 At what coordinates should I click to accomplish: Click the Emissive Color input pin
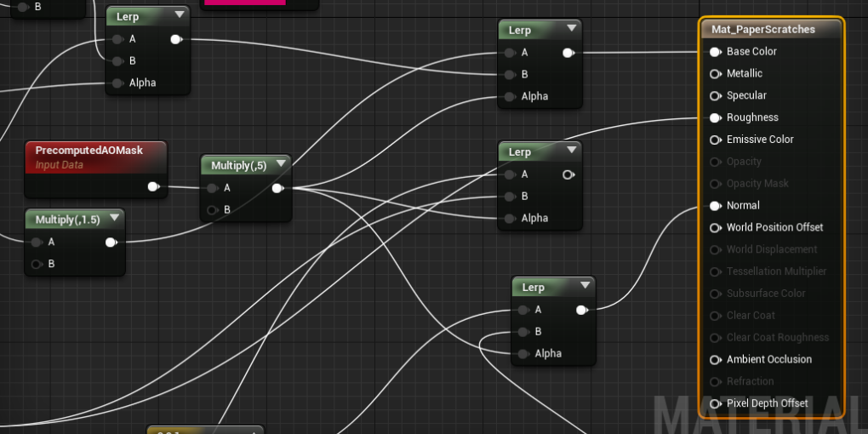[715, 140]
